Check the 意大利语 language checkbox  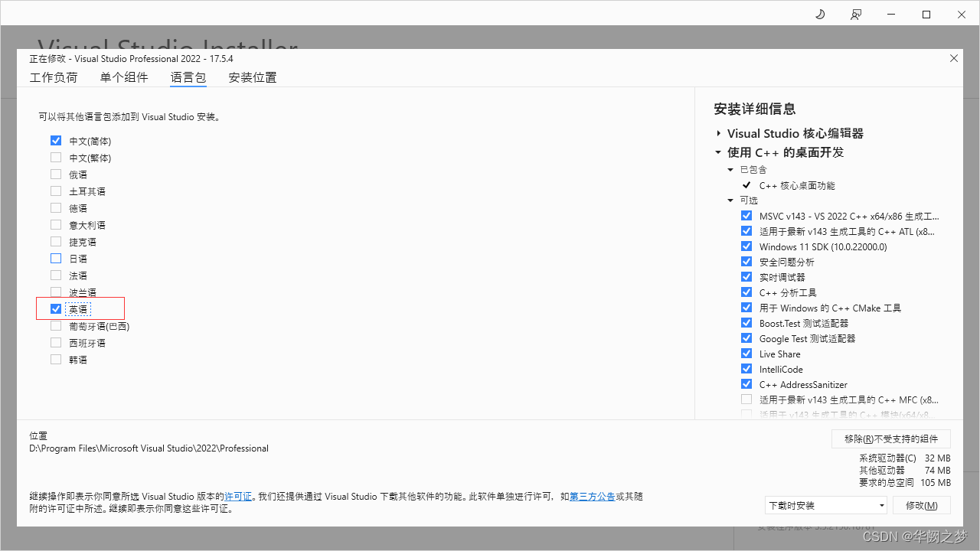(56, 225)
